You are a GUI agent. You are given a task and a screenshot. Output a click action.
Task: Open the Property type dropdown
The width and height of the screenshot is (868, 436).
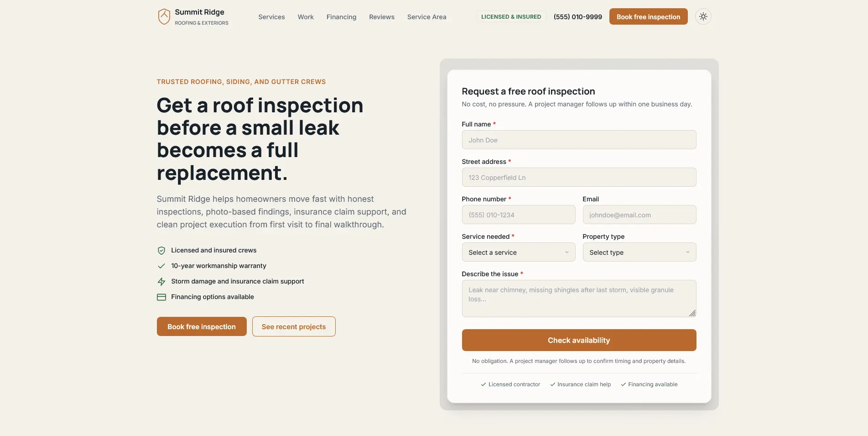(639, 252)
